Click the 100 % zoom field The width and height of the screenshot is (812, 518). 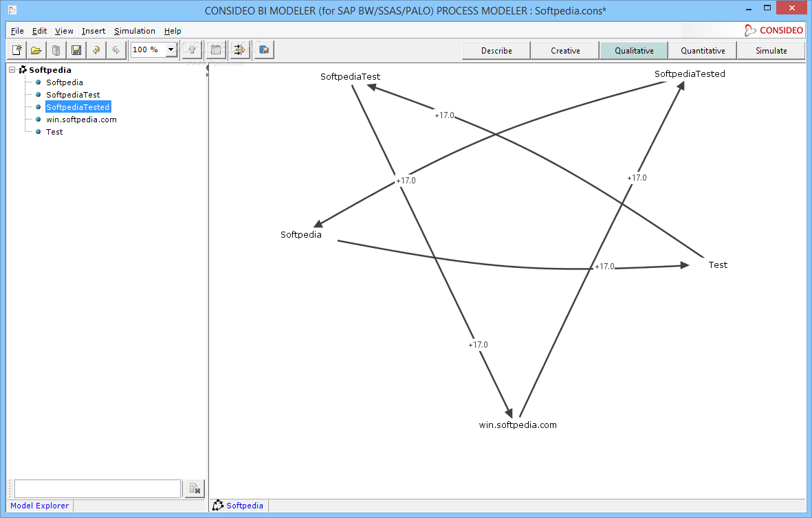(x=148, y=49)
